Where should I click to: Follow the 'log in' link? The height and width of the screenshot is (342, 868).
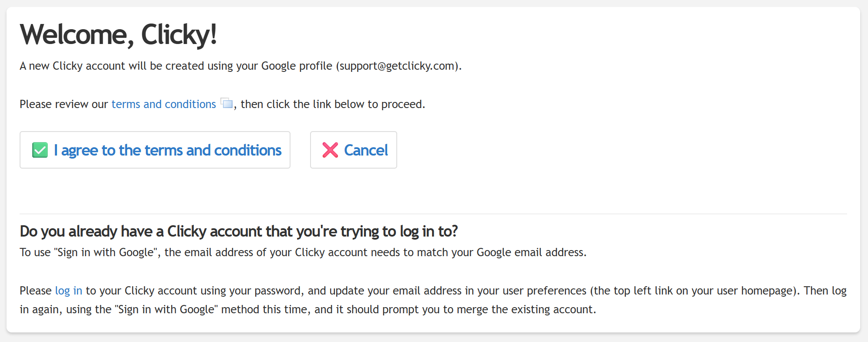click(68, 291)
